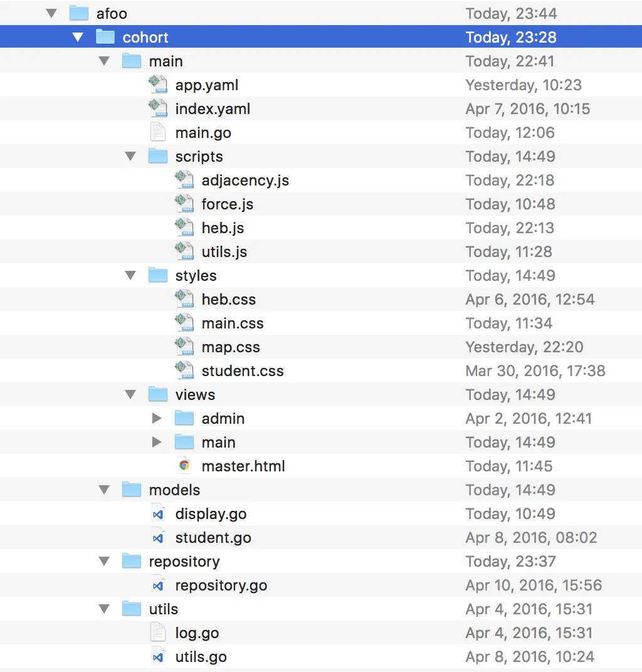Collapse the styles folder triangle

tap(130, 276)
